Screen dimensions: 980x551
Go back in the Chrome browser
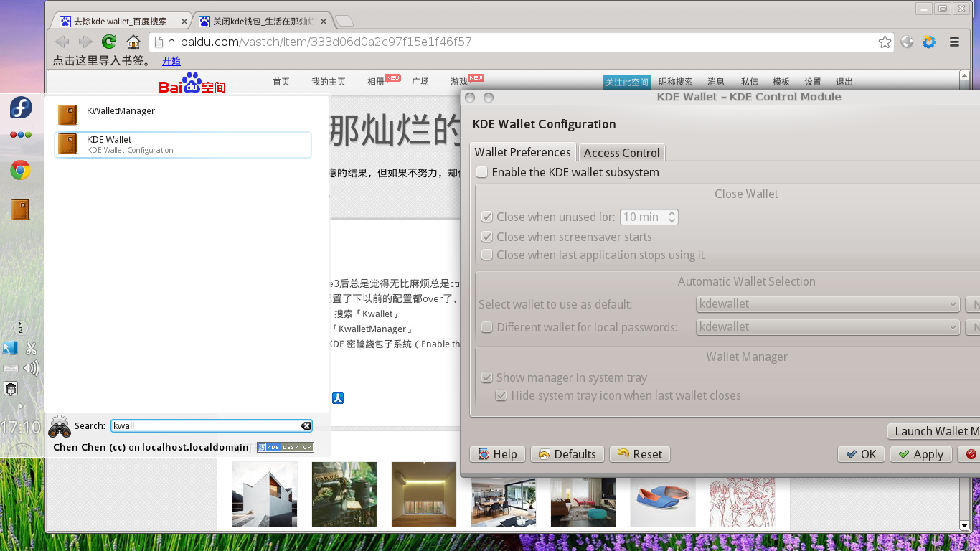click(62, 42)
